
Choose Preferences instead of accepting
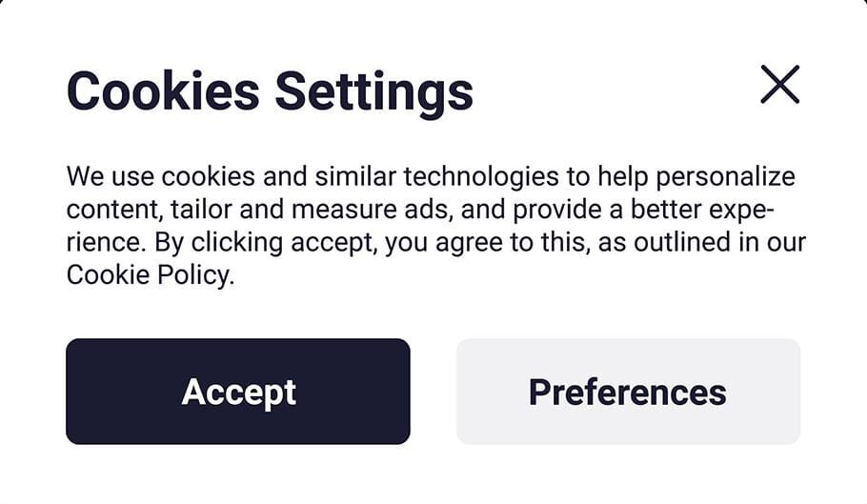[628, 392]
